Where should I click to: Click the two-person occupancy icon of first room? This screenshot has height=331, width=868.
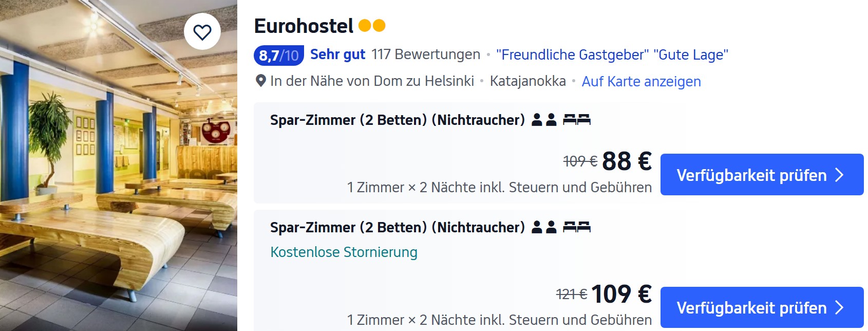[x=544, y=120]
